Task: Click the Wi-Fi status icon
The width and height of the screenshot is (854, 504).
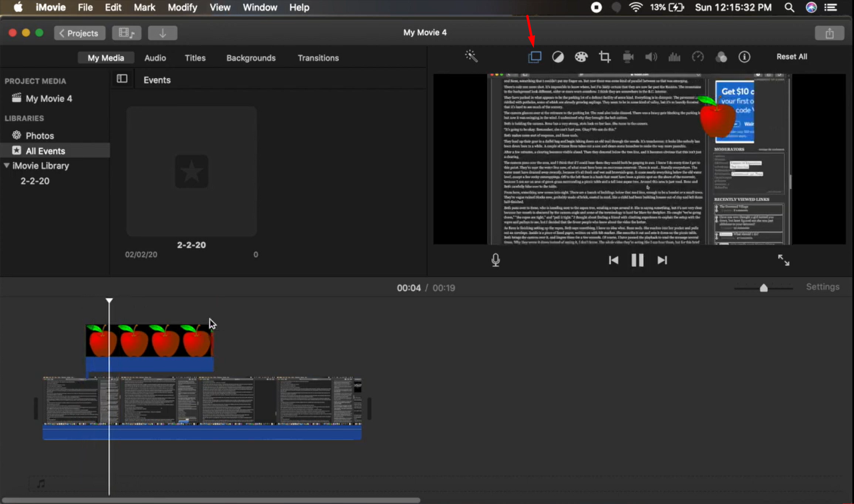Action: tap(636, 7)
